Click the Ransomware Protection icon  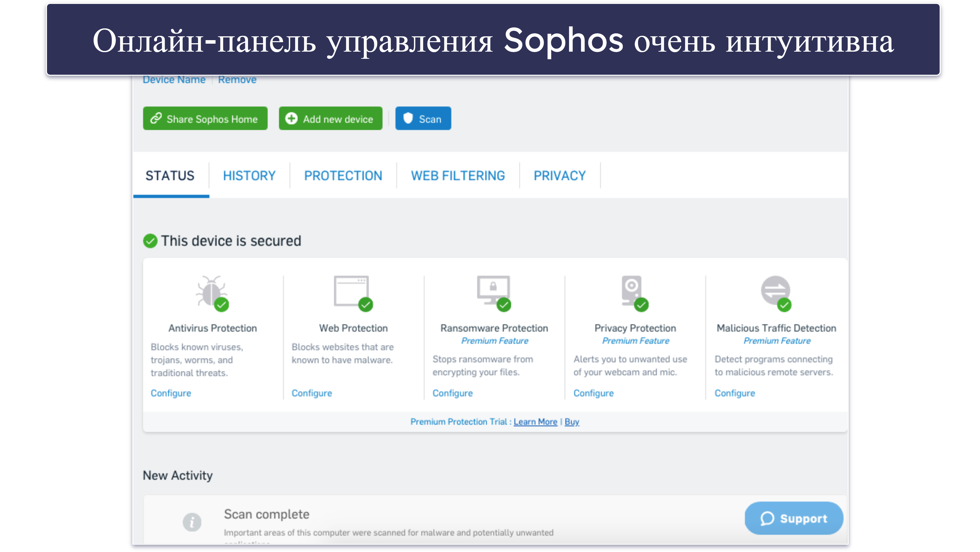[x=493, y=293]
